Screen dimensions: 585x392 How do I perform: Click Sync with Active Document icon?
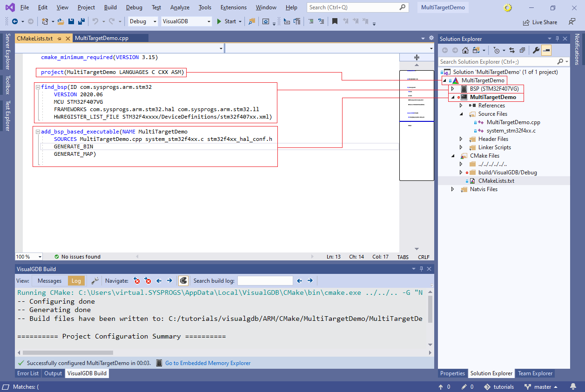click(512, 50)
